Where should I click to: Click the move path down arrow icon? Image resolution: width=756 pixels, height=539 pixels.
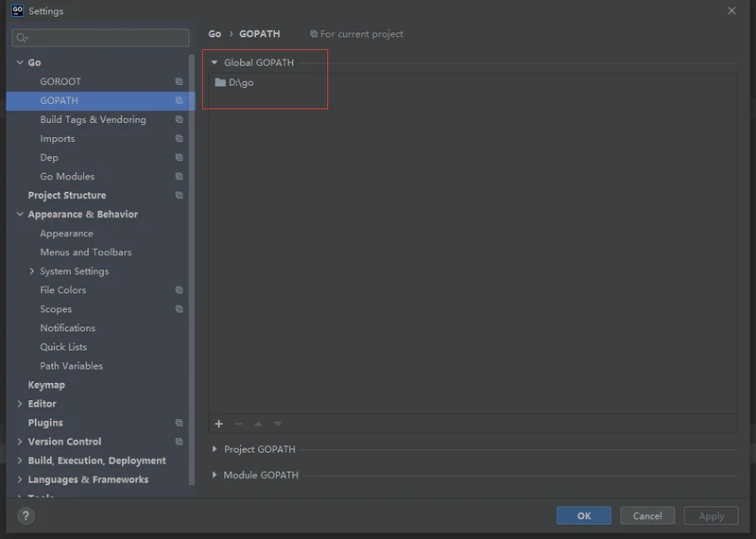(278, 424)
